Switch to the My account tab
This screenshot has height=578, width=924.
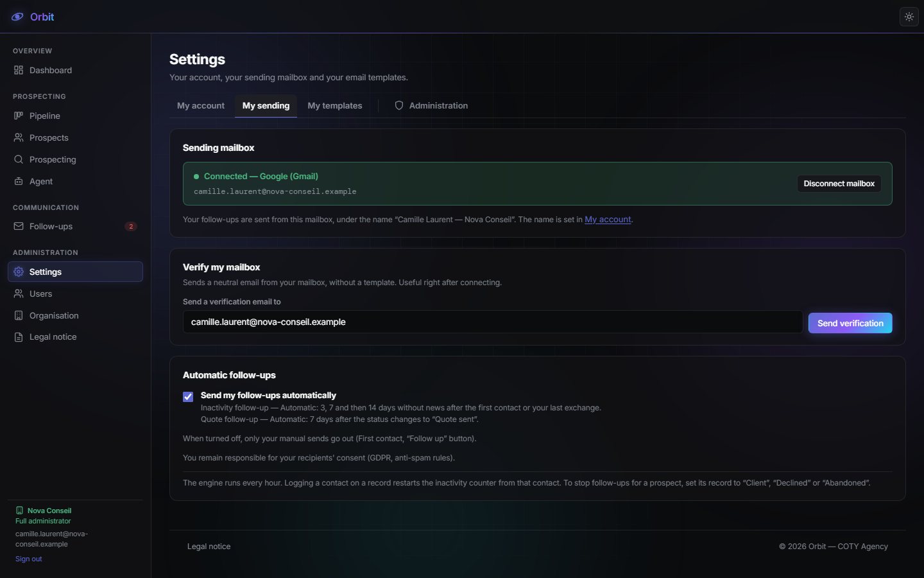[201, 105]
